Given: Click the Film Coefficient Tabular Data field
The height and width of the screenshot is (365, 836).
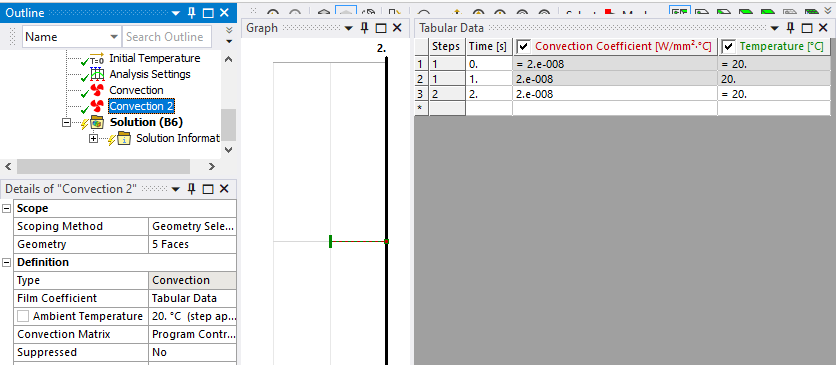Looking at the screenshot, I should 192,298.
